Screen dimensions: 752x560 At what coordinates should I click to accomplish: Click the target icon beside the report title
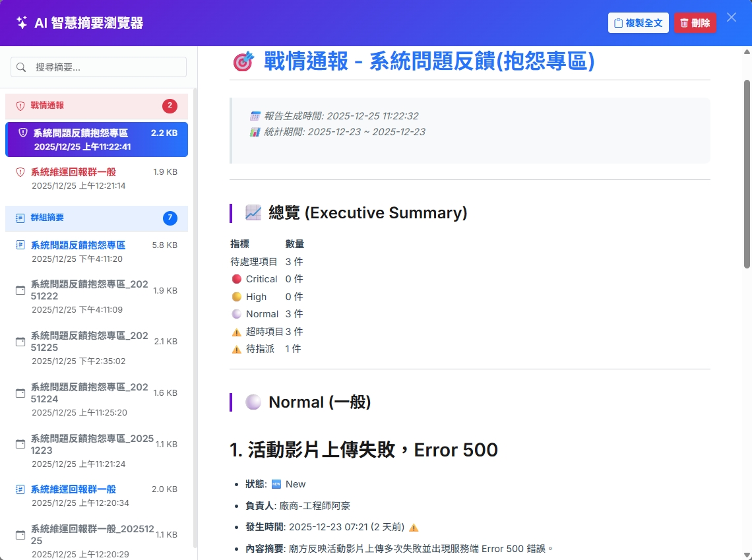pos(243,61)
